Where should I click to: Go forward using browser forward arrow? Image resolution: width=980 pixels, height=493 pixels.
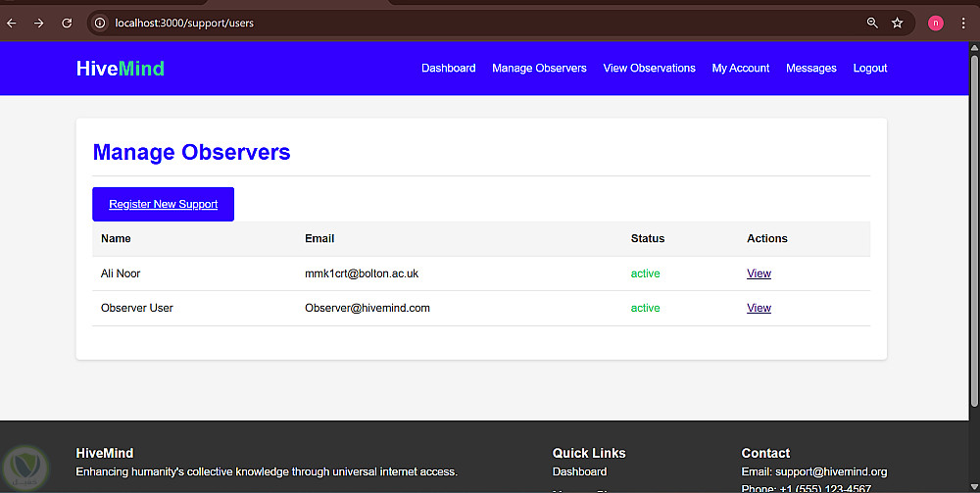(x=39, y=24)
